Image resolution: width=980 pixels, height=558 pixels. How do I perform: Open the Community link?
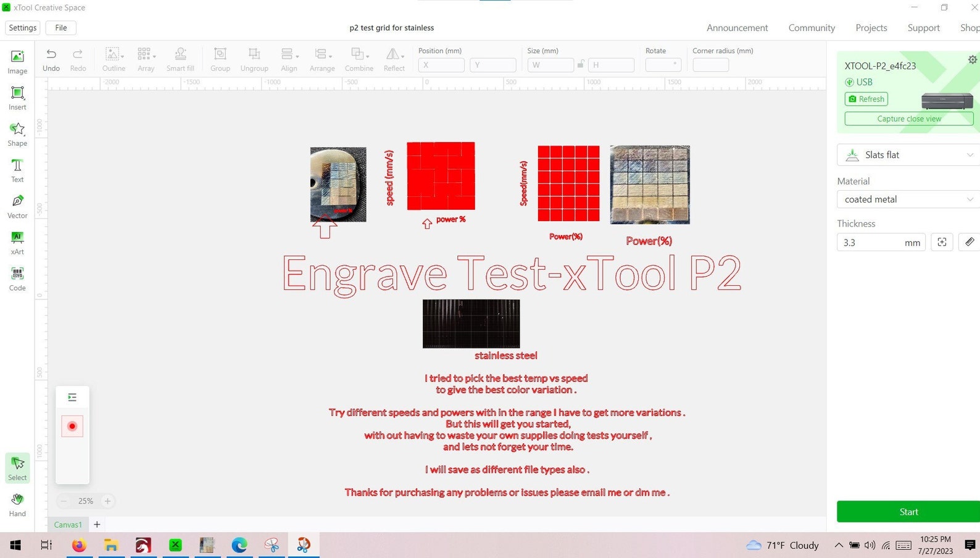[812, 28]
